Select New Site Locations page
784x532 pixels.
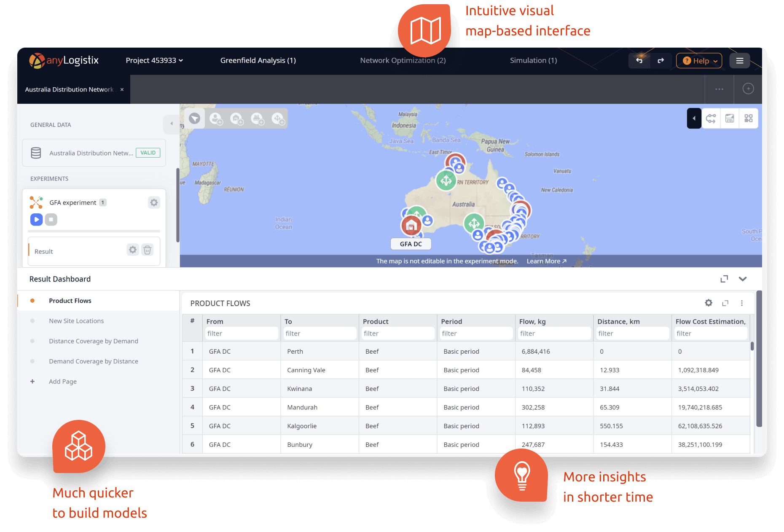click(76, 321)
